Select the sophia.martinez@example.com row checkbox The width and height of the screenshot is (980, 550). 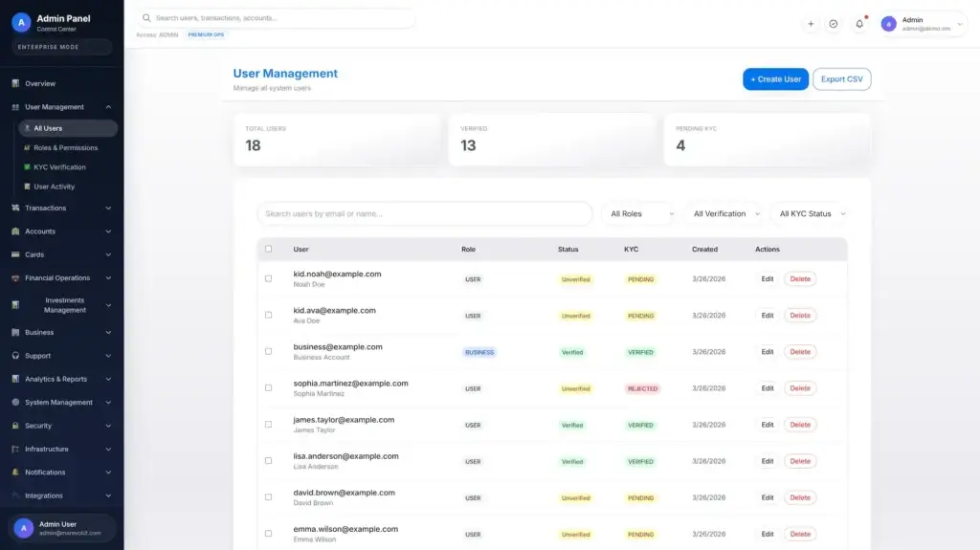click(268, 388)
